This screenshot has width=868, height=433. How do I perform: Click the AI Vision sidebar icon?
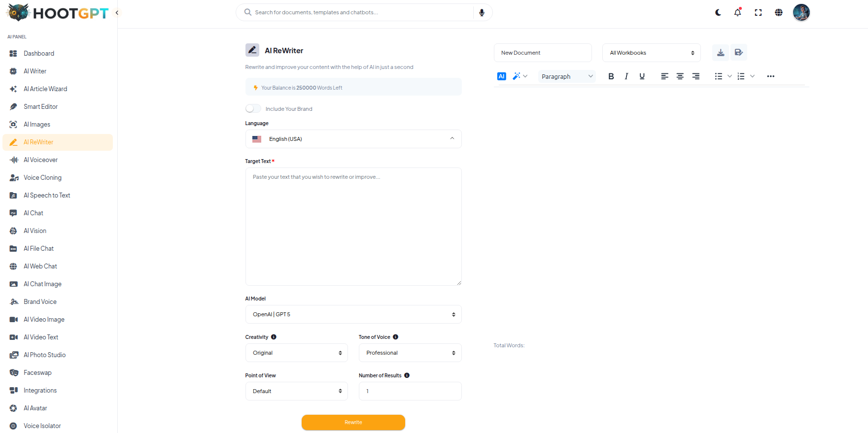pos(14,231)
